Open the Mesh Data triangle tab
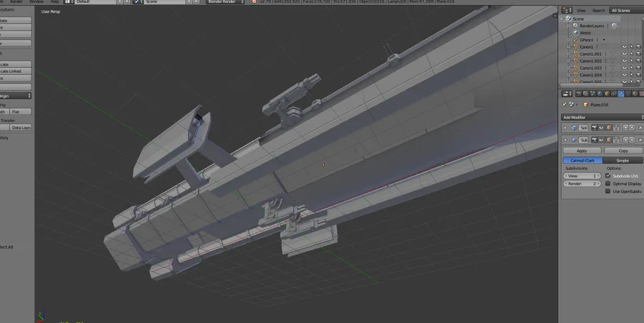This screenshot has width=644, height=323. coord(628,94)
